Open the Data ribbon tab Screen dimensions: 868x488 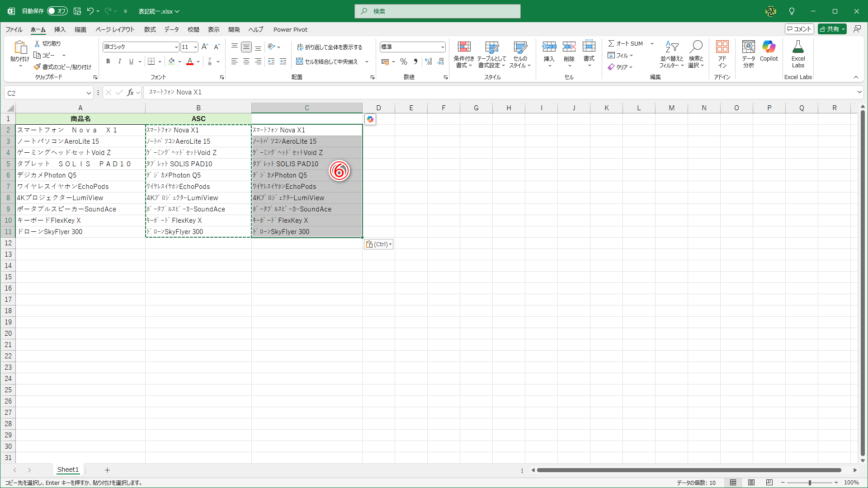click(x=171, y=29)
